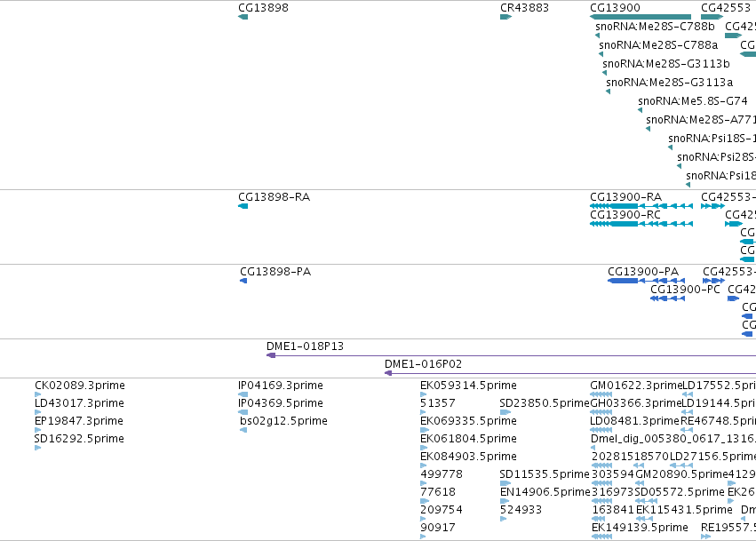Click the CG13898 gene arrow glyph

coord(243,17)
